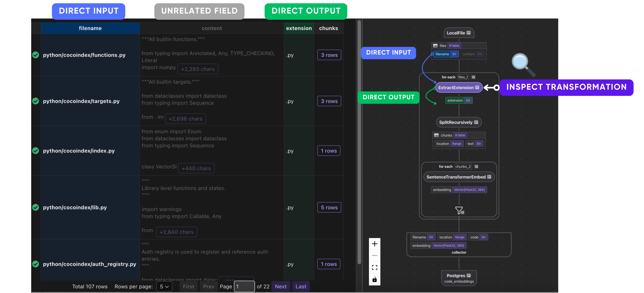Open ExtractExtension node details icon
Screen dimensions: 644x293
click(477, 87)
